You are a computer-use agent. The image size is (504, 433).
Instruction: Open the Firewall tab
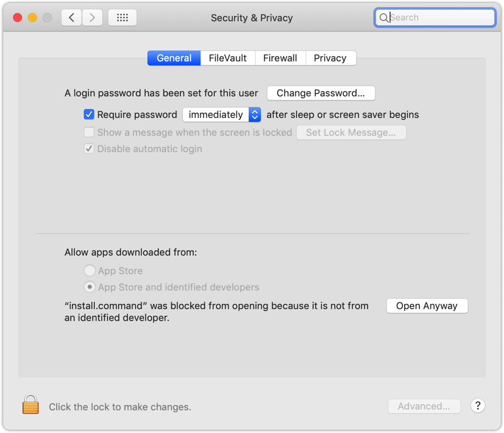tap(280, 58)
